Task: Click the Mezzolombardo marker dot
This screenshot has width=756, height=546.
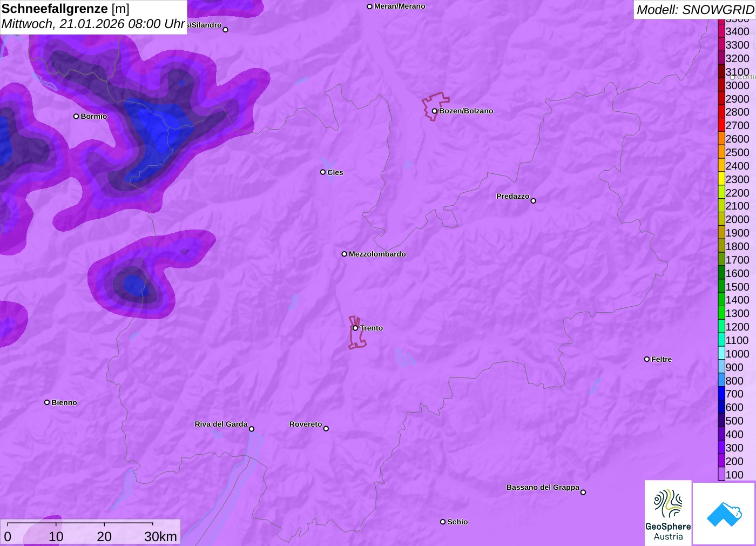Action: pos(345,254)
